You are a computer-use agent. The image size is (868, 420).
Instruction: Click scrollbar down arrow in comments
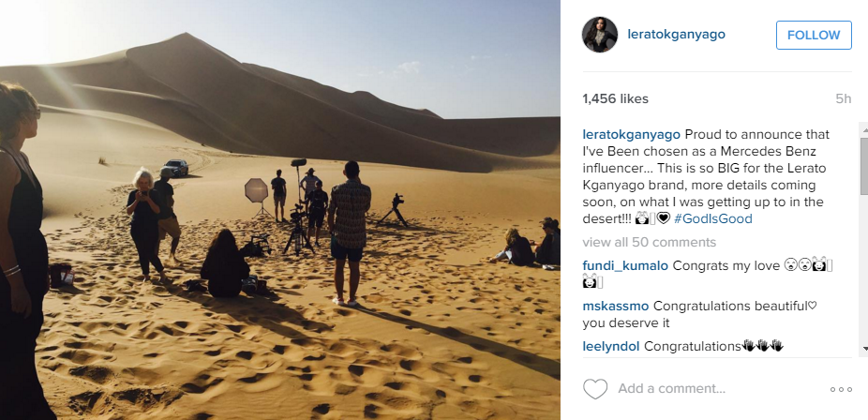tap(864, 348)
